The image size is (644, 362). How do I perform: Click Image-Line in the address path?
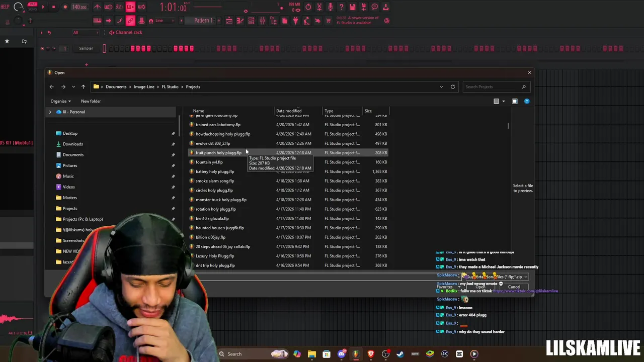[144, 86]
